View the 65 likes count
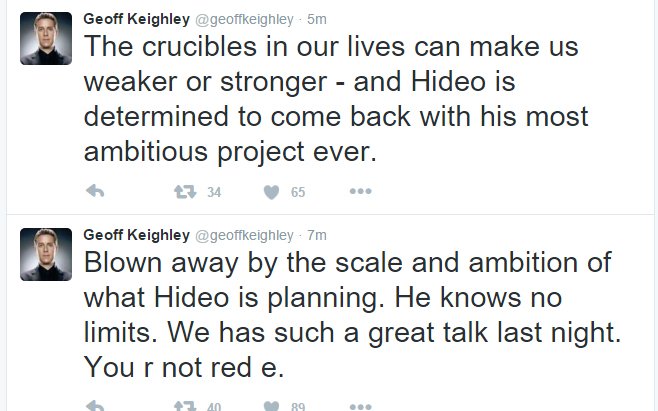Image resolution: width=658 pixels, height=411 pixels. pos(298,192)
